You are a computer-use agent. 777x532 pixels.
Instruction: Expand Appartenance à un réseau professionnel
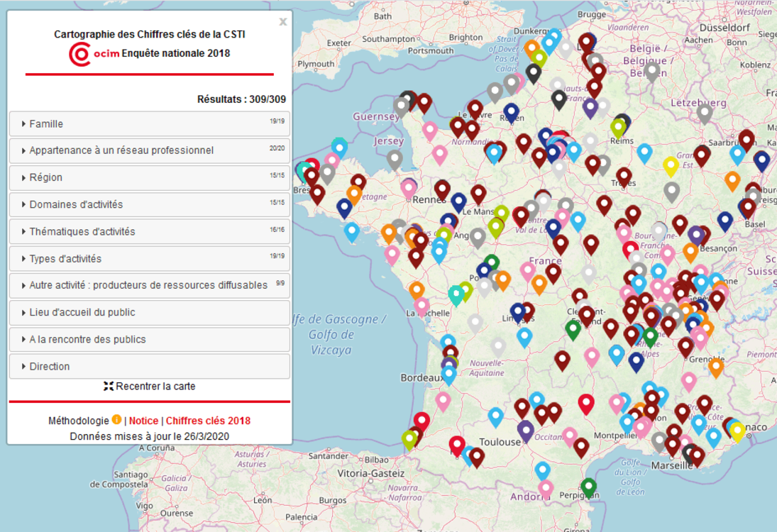coord(150,150)
